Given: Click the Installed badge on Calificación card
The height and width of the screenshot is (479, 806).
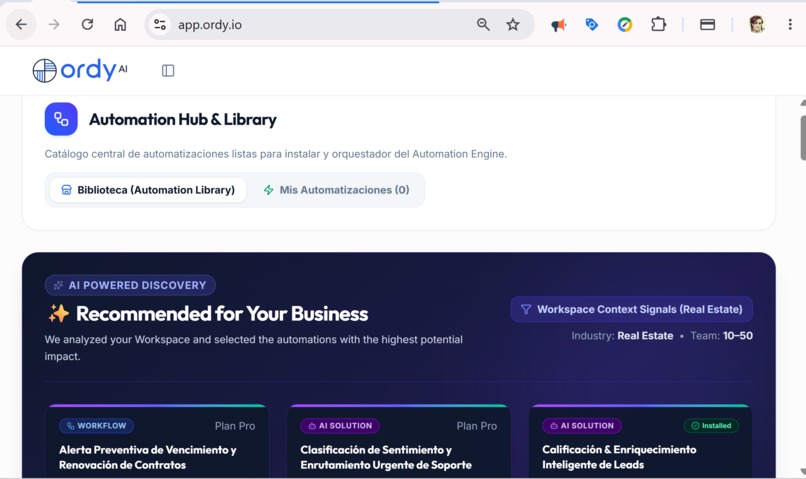Looking at the screenshot, I should point(711,426).
